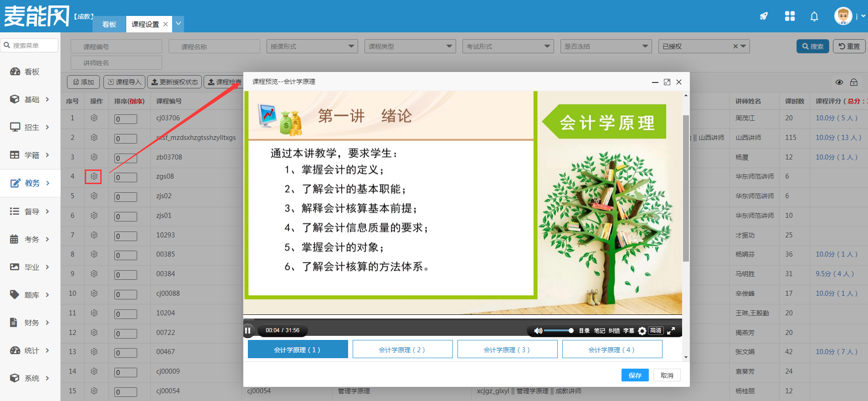Viewport: 868px width, 401px height.
Task: Open the notifications bell
Action: pos(814,17)
